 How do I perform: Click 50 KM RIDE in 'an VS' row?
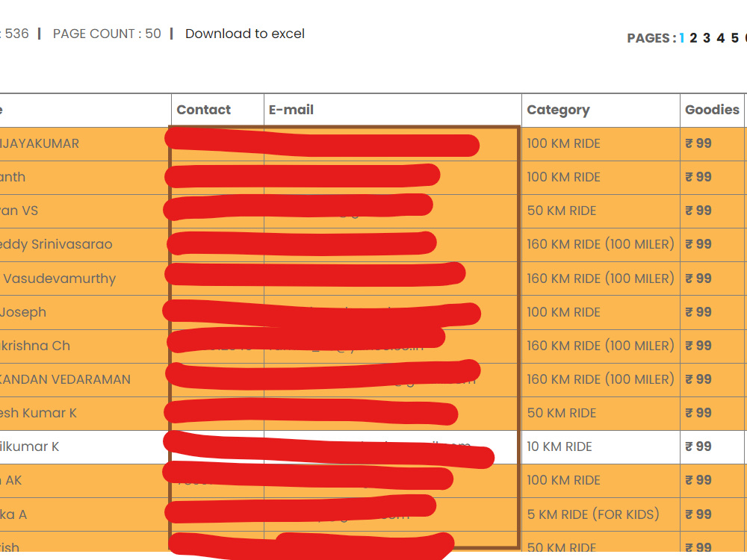(562, 211)
